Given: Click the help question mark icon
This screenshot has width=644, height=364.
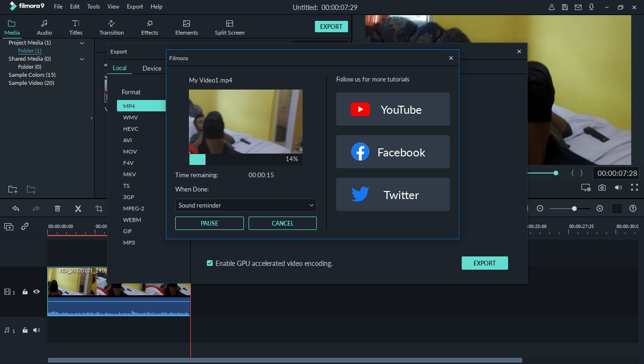Looking at the screenshot, I should tap(633, 209).
